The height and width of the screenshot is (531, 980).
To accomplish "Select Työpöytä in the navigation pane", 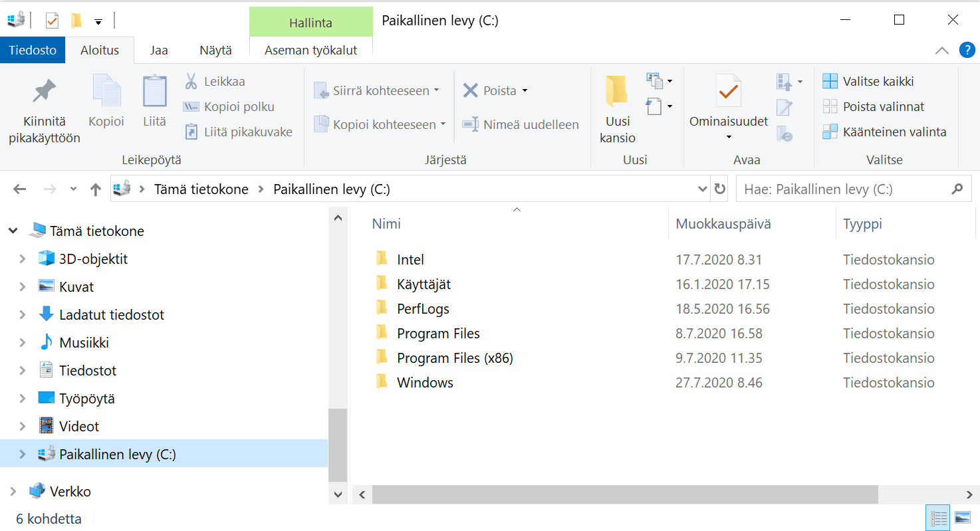I will [x=87, y=399].
